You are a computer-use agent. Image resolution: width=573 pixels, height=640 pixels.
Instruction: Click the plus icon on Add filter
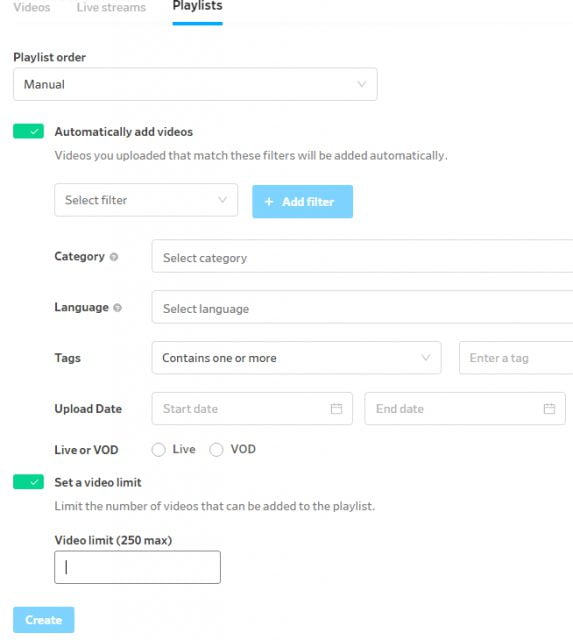tap(269, 202)
